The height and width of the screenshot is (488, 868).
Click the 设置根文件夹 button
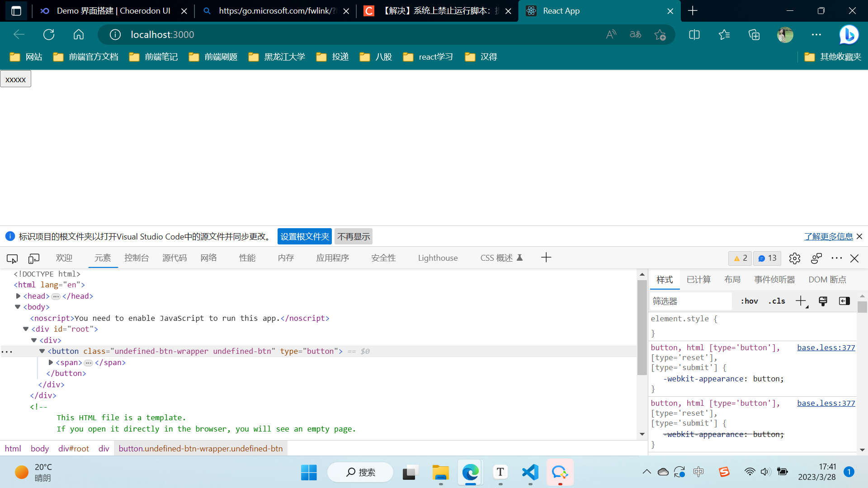coord(304,236)
